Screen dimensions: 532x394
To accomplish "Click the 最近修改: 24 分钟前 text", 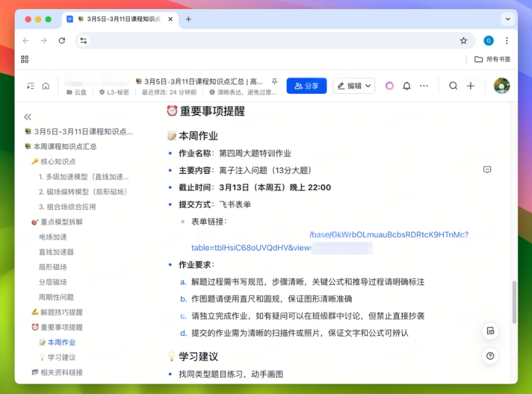I will 169,92.
